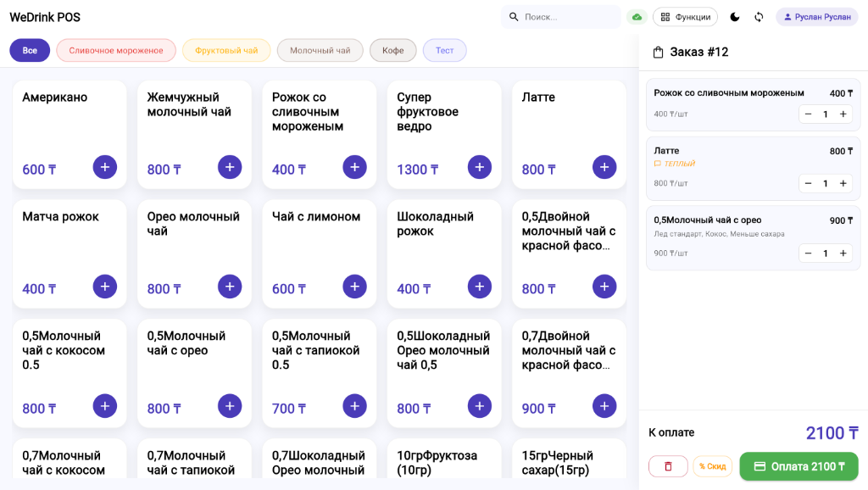This screenshot has width=868, height=490.
Task: Click the green cloud status icon
Action: (x=637, y=17)
